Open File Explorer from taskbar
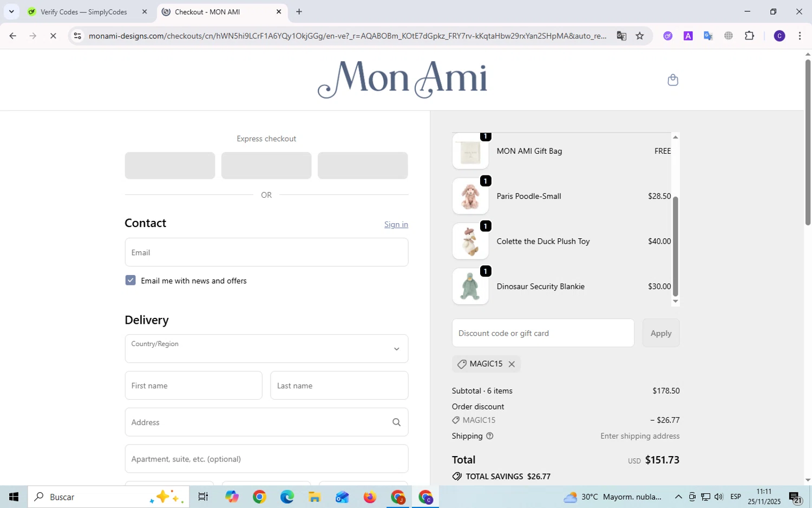 click(x=315, y=497)
